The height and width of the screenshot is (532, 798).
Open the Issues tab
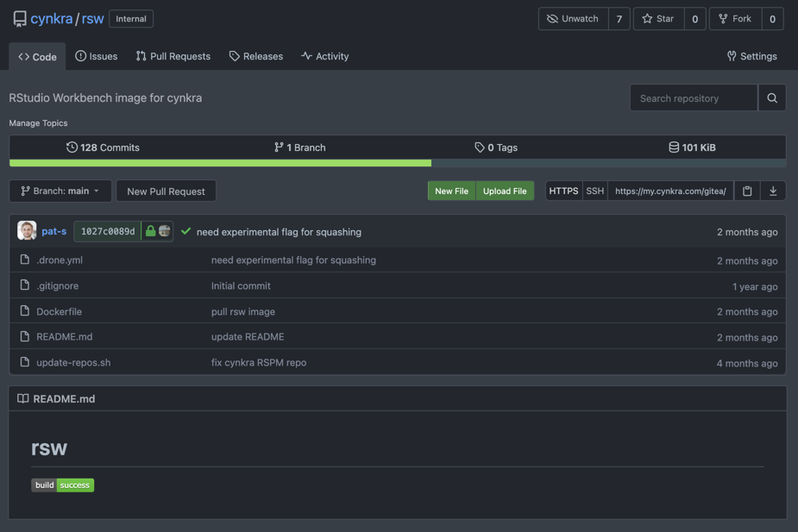(x=96, y=56)
